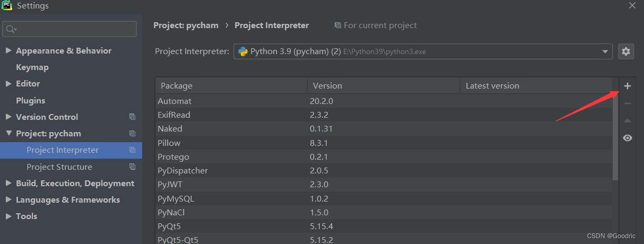Click the Python icon in interpreter field
Image resolution: width=644 pixels, height=244 pixels.
pyautogui.click(x=243, y=51)
